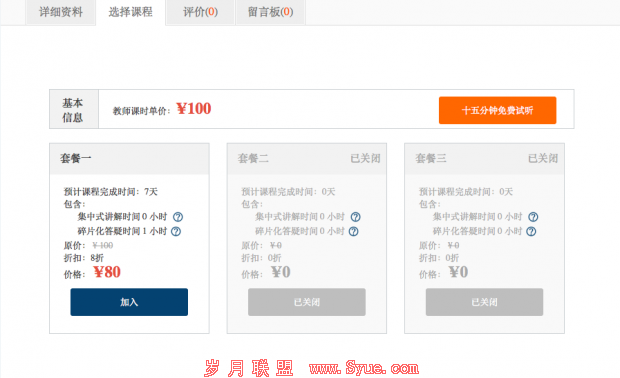Click the 已关闭 button under 套餐三
This screenshot has height=378, width=620.
[x=484, y=302]
